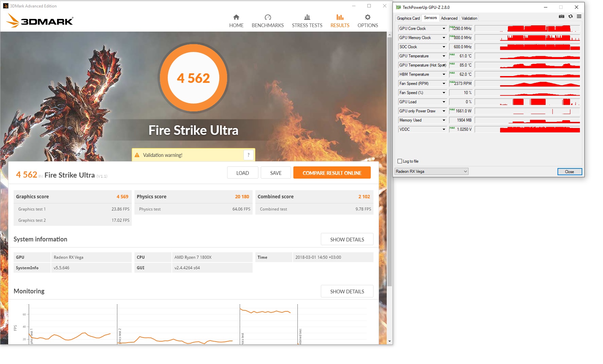
Task: Select the Sensors tab in GPU-Z
Action: (x=430, y=18)
